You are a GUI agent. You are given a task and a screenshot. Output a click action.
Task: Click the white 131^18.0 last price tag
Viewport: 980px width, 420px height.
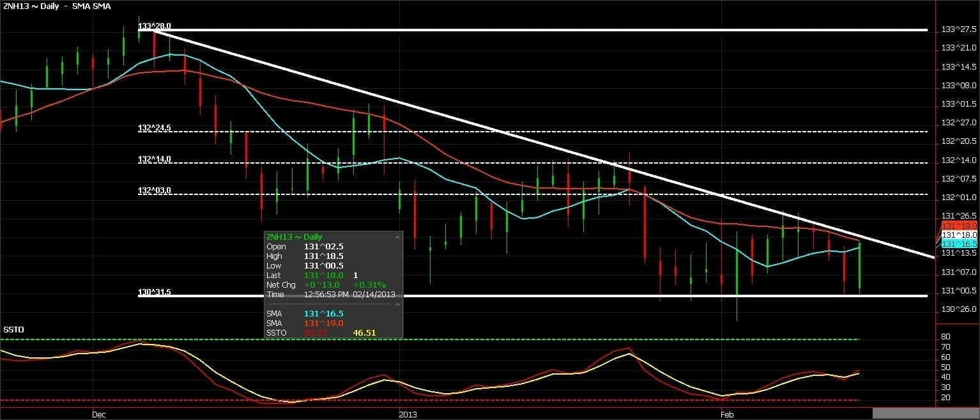pyautogui.click(x=960, y=235)
